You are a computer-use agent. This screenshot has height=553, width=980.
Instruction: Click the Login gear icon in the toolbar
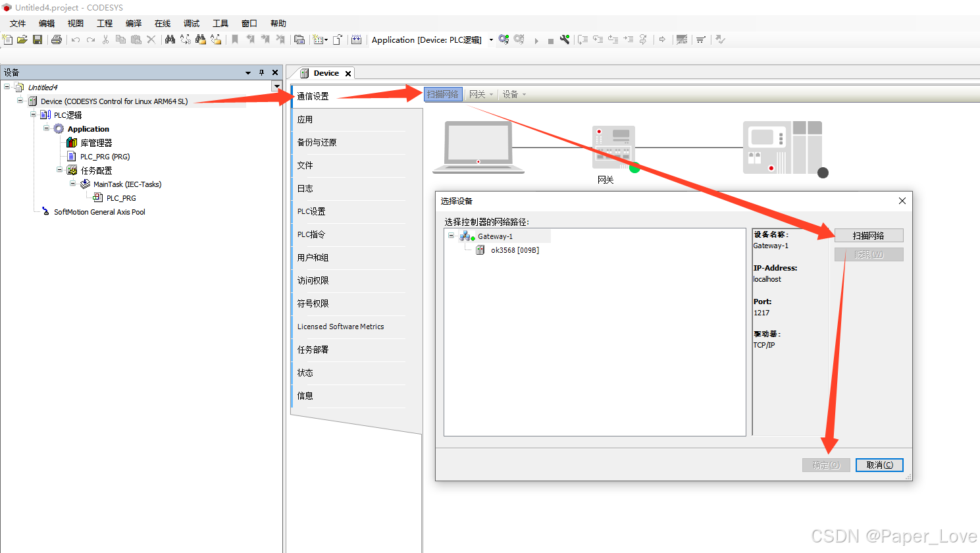[503, 39]
